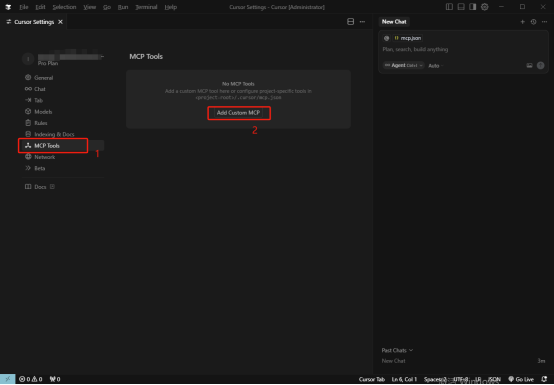Open the New Chat entry in past chats
Image resolution: width=554 pixels, height=385 pixels.
(463, 361)
